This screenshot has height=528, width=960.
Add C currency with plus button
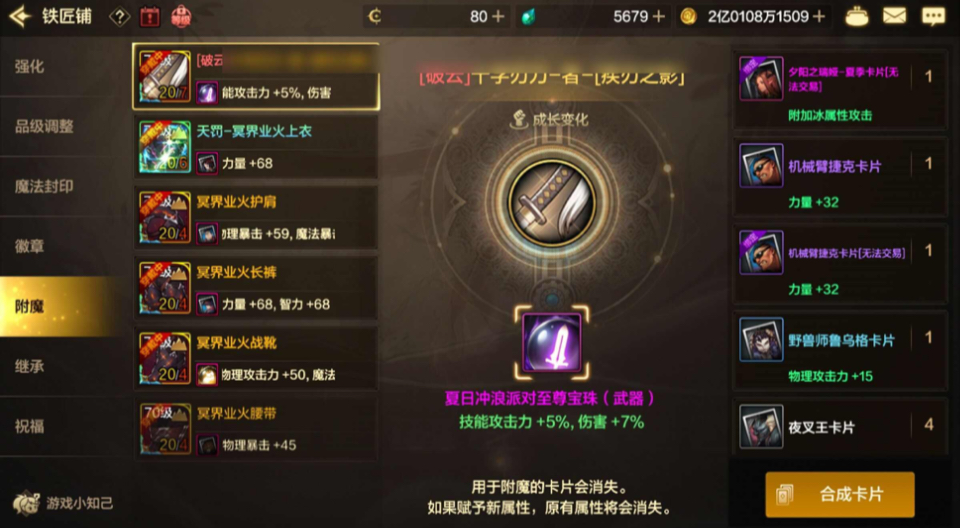tap(498, 17)
